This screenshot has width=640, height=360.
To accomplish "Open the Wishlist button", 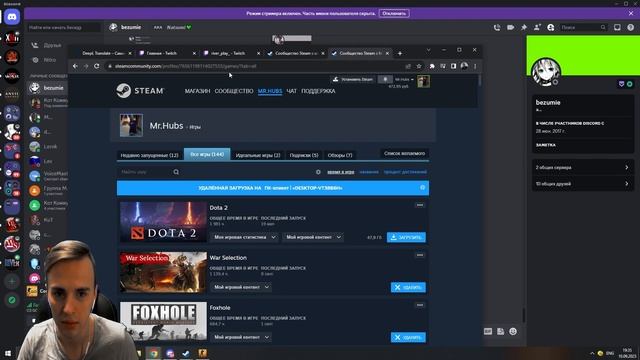I will click(x=404, y=153).
